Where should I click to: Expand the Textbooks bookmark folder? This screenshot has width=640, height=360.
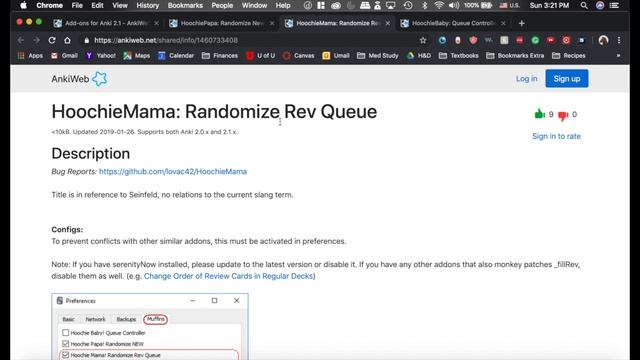[458, 56]
